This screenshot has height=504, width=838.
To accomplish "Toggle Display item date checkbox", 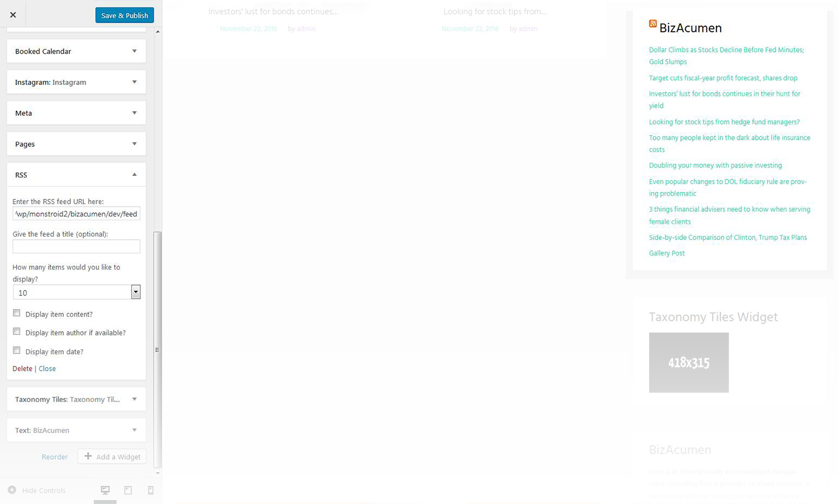I will (17, 351).
